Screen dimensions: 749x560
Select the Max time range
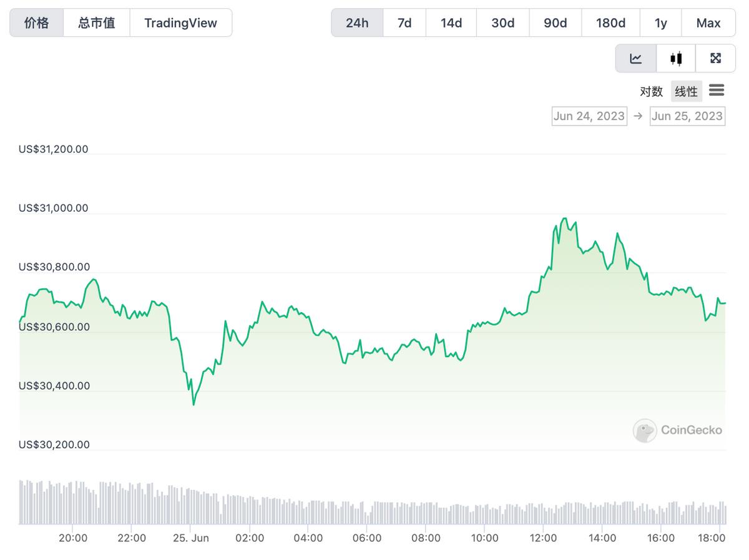708,22
